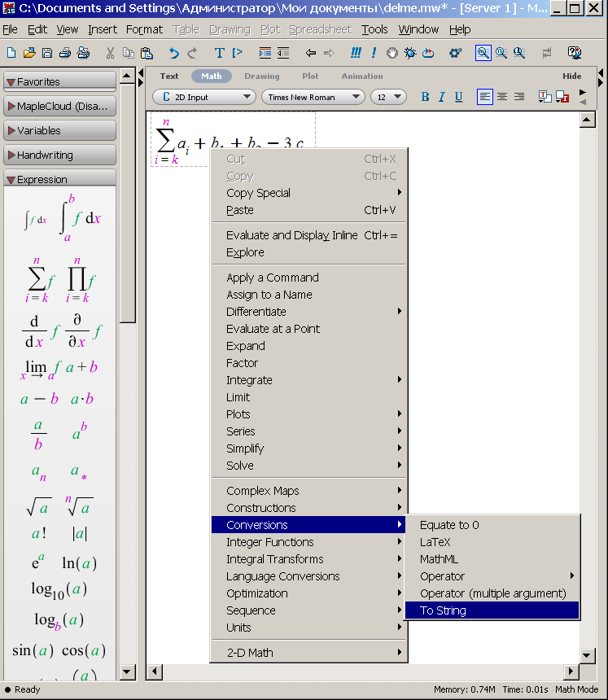Choose Factor from context menu

tap(309, 363)
